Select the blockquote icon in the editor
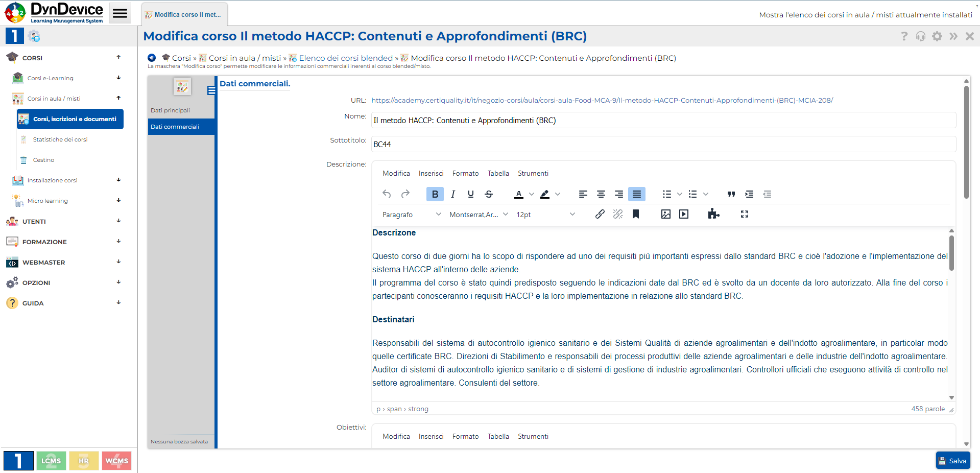The width and height of the screenshot is (980, 473). coord(731,194)
